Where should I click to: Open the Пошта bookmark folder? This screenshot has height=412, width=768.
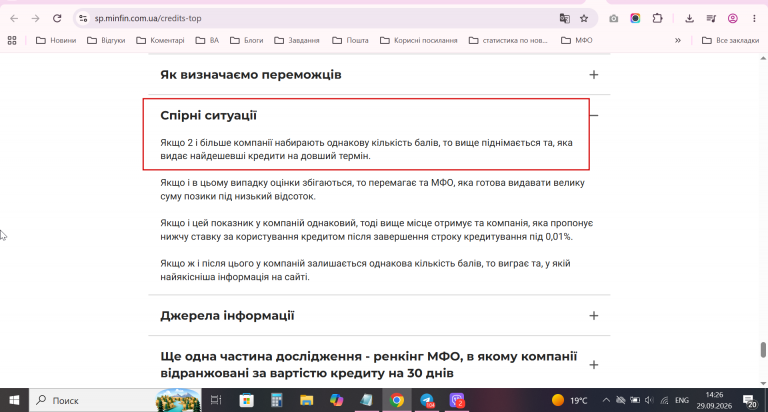[x=350, y=40]
